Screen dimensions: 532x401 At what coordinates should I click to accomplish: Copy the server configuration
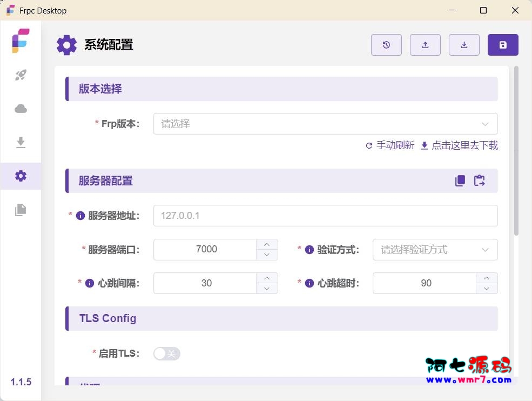click(x=460, y=181)
